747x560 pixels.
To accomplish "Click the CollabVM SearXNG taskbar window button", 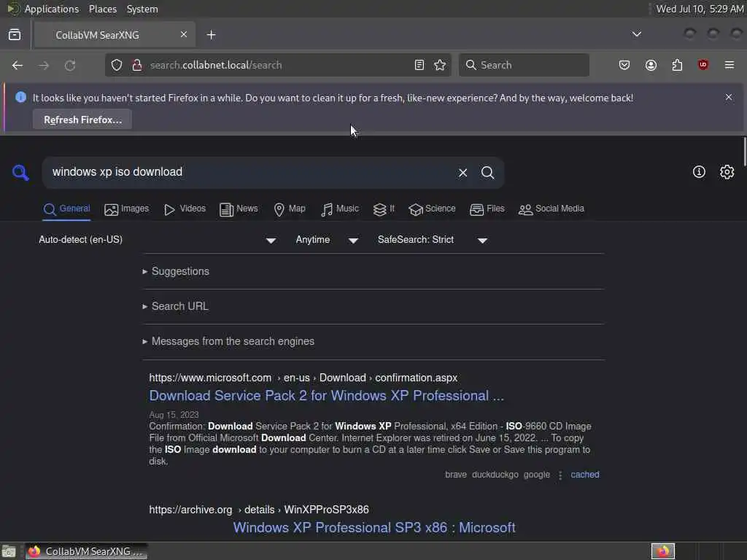I will click(86, 551).
